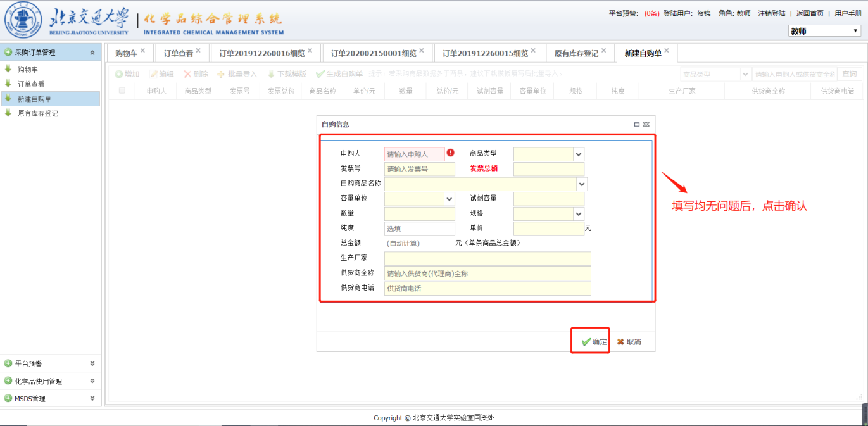The image size is (868, 426).
Task: Click the 生成自购单 generate icon
Action: tap(320, 74)
